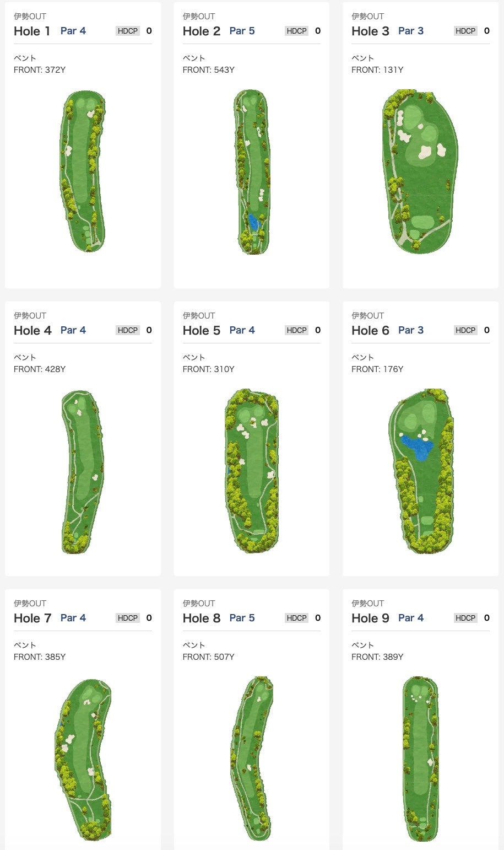
Task: Click the HDCP badge on Hole 7
Action: click(x=128, y=618)
